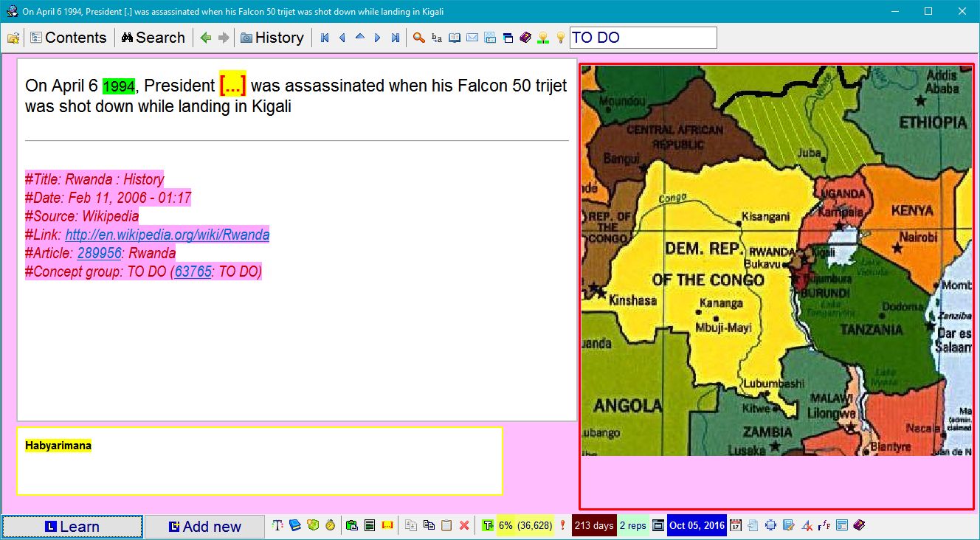The image size is (980, 540).
Task: Click the stopwatch timer icon
Action: tap(330, 525)
